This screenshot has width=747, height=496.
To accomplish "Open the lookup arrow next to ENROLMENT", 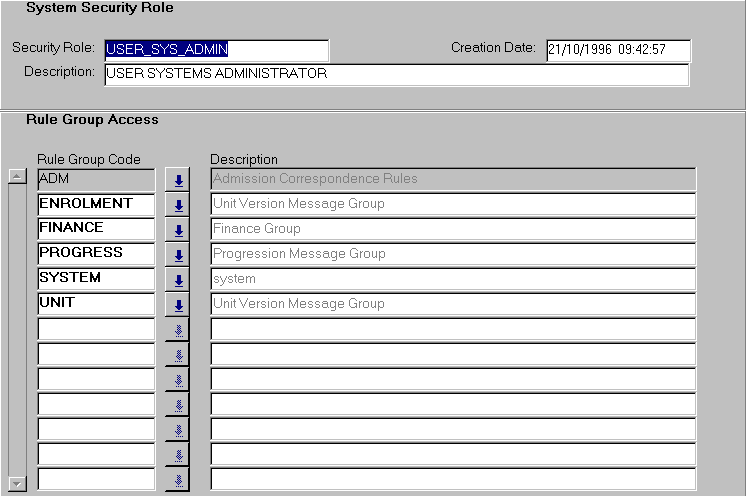I will tap(178, 205).
